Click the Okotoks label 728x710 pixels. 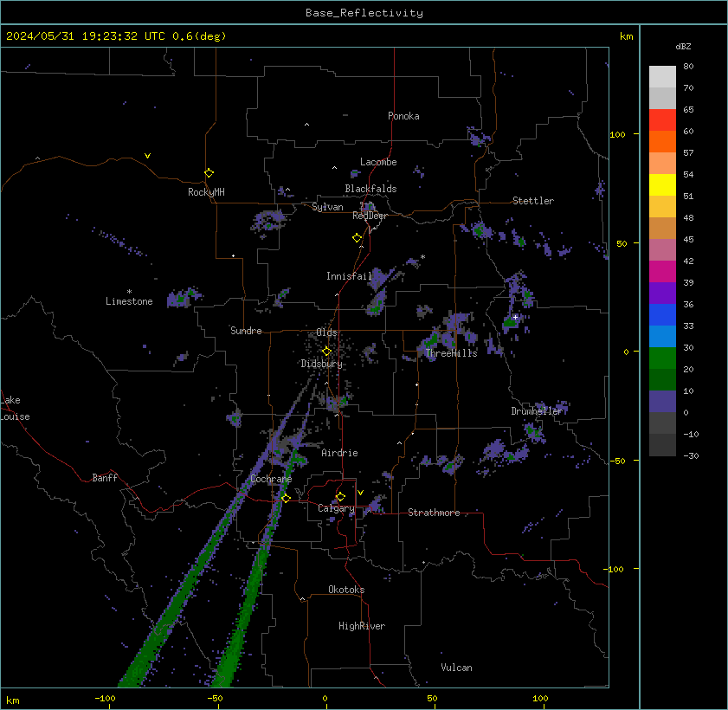click(346, 591)
